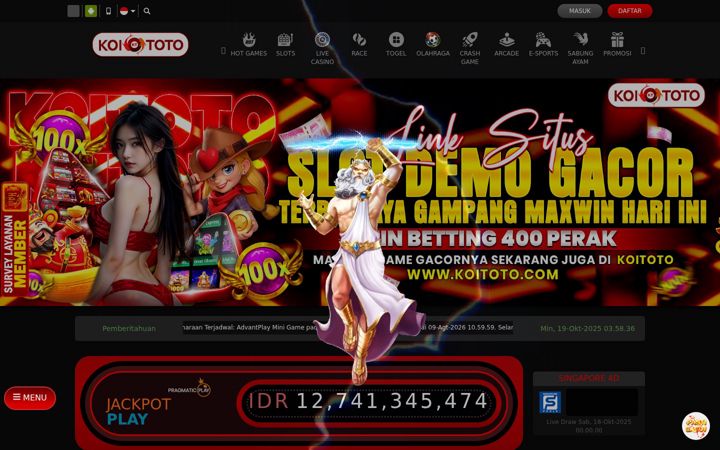This screenshot has height=450, width=720.
Task: Click the mobile phone icon
Action: [108, 11]
